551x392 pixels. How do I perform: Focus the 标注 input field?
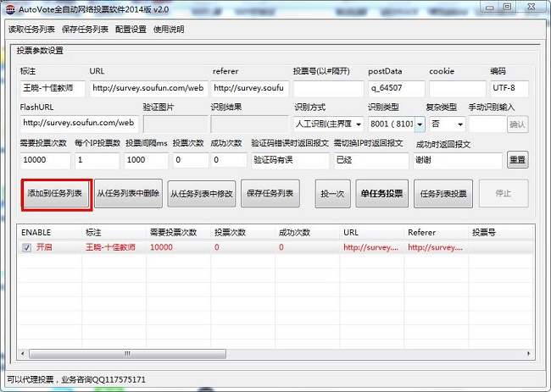coord(53,88)
